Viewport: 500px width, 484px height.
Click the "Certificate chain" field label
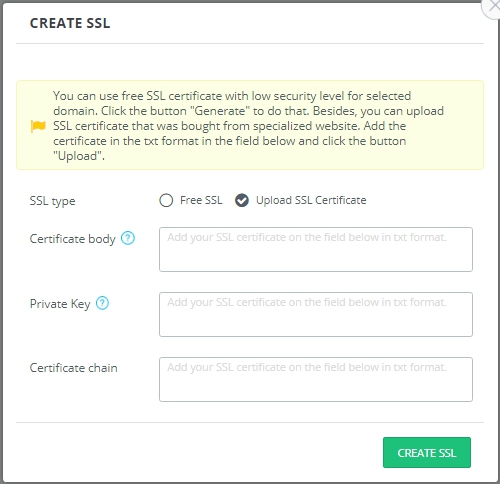(x=73, y=368)
